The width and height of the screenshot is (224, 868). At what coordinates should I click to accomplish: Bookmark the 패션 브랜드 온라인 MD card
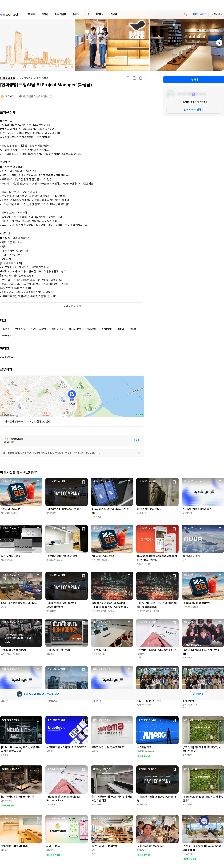pyautogui.click(x=174, y=482)
